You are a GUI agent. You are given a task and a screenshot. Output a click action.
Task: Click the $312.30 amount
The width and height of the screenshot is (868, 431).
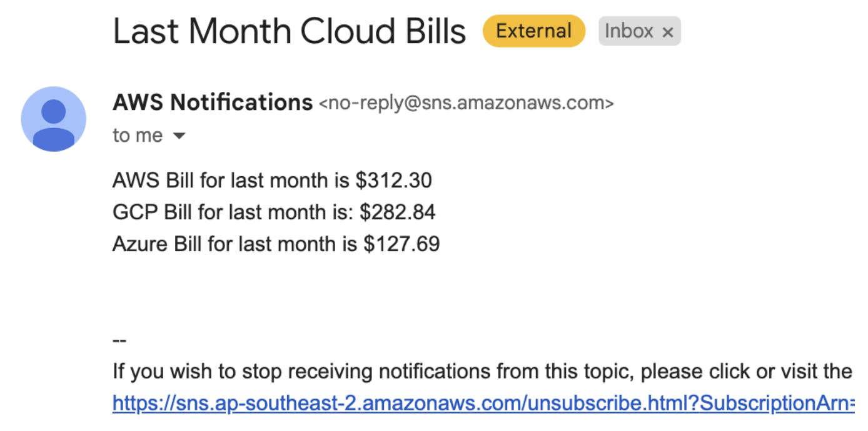[x=394, y=181]
